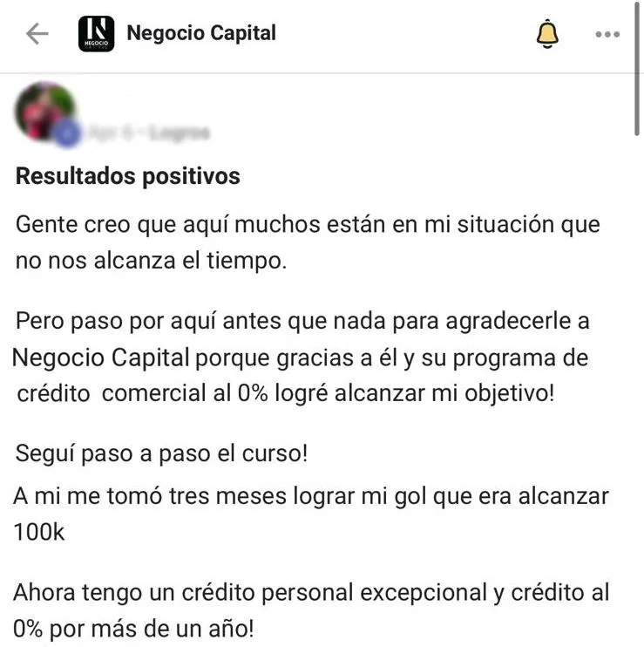The image size is (644, 647).
Task: Click the 'Gente creo que aquí' line
Action: 308,225
